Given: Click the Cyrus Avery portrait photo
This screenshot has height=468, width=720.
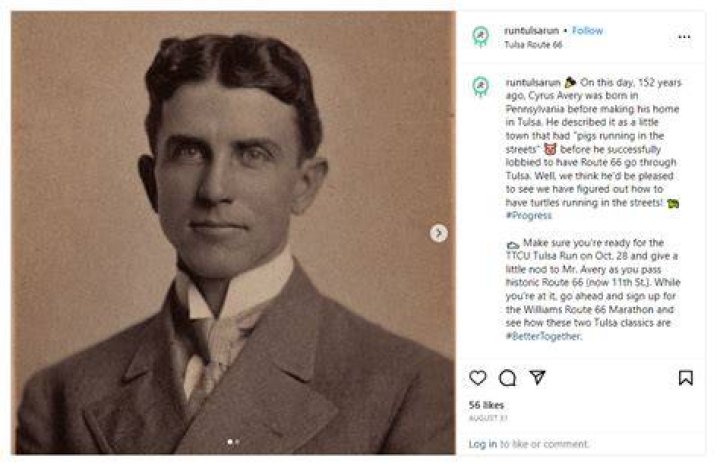Looking at the screenshot, I should tap(233, 232).
